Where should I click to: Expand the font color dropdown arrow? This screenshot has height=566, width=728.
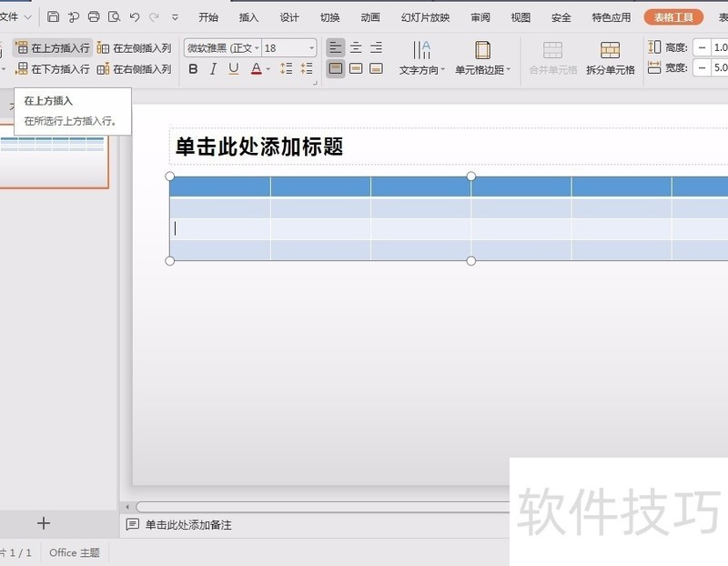[268, 70]
